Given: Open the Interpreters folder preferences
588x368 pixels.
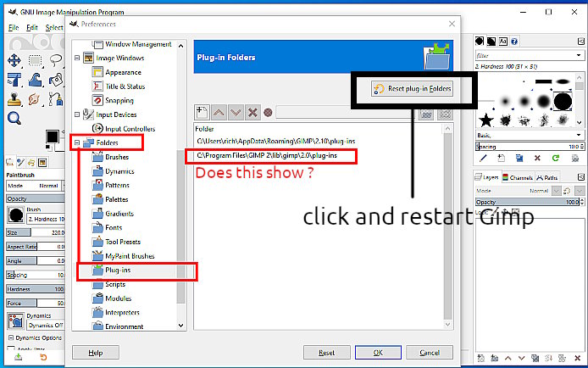Looking at the screenshot, I should click(x=122, y=313).
